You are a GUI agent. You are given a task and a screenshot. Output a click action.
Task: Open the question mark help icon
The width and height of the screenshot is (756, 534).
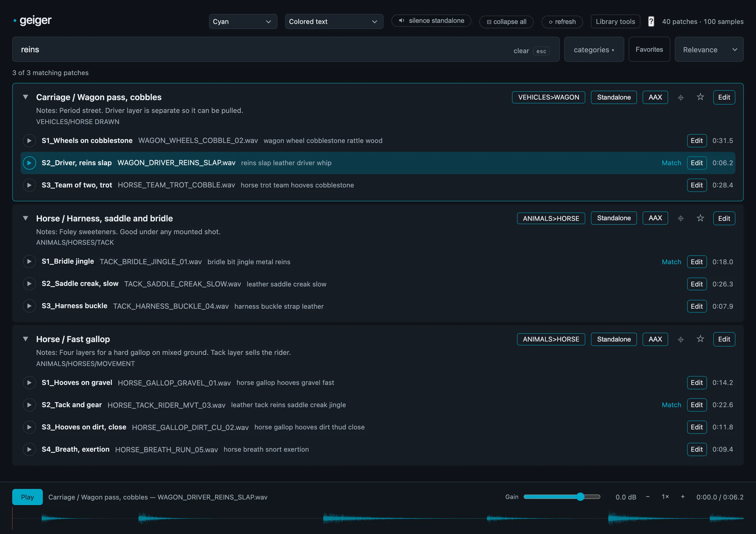pyautogui.click(x=651, y=21)
